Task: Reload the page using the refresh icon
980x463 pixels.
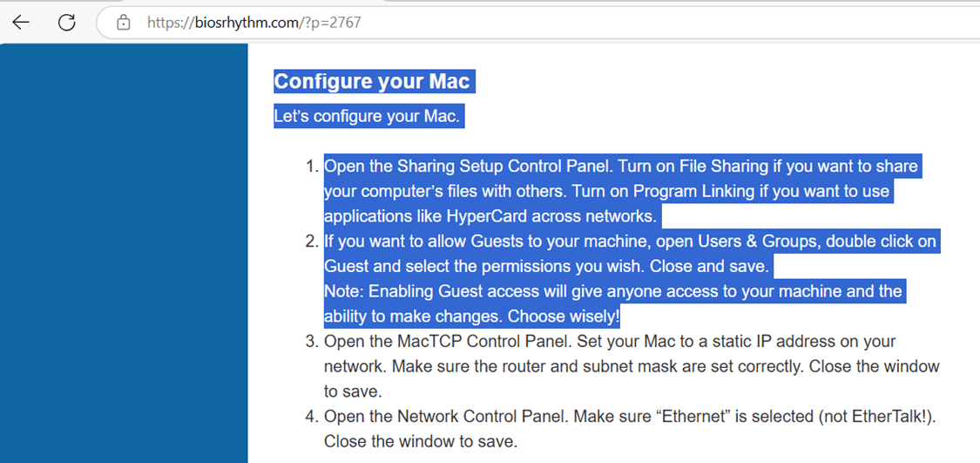Action: pyautogui.click(x=66, y=23)
